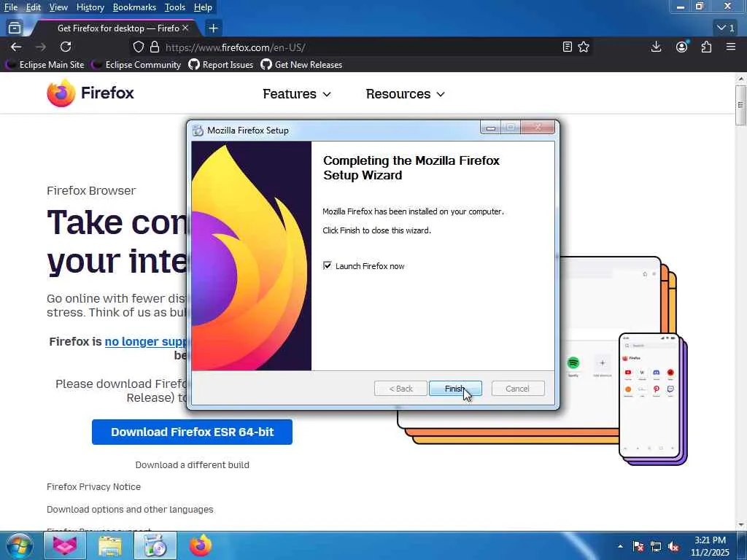Expand the list all tabs dropdown

726,28
